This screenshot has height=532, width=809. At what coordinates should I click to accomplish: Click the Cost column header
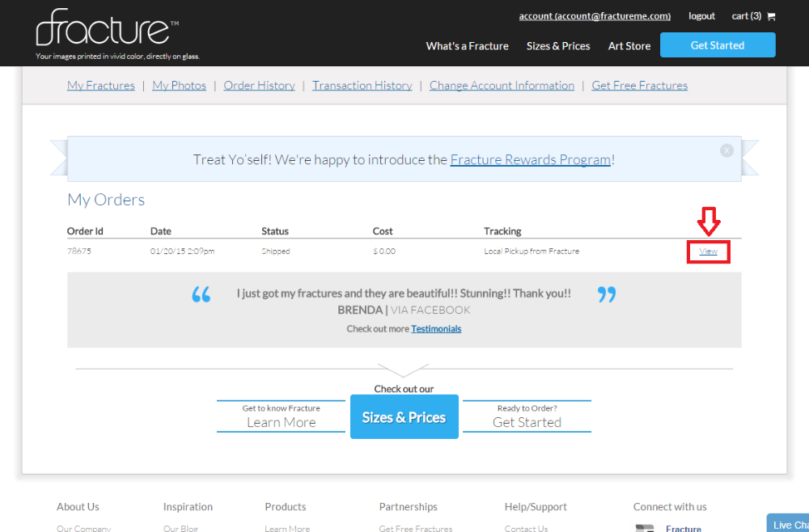[383, 231]
